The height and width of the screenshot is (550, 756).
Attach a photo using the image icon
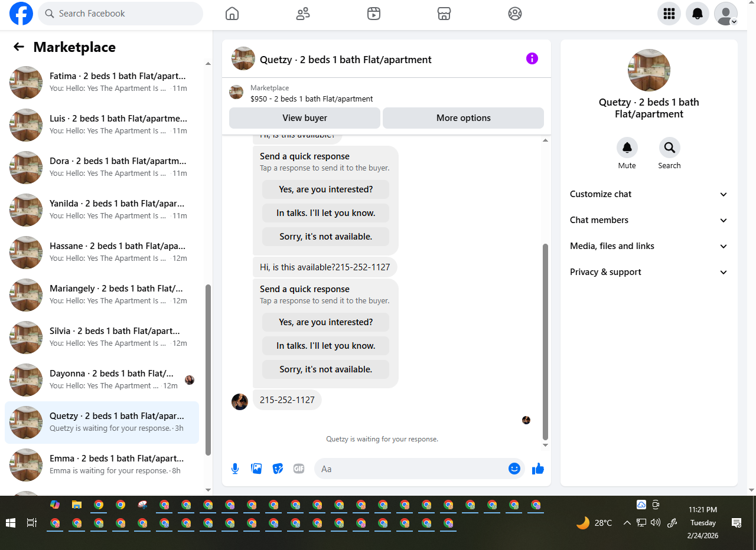[x=256, y=469]
